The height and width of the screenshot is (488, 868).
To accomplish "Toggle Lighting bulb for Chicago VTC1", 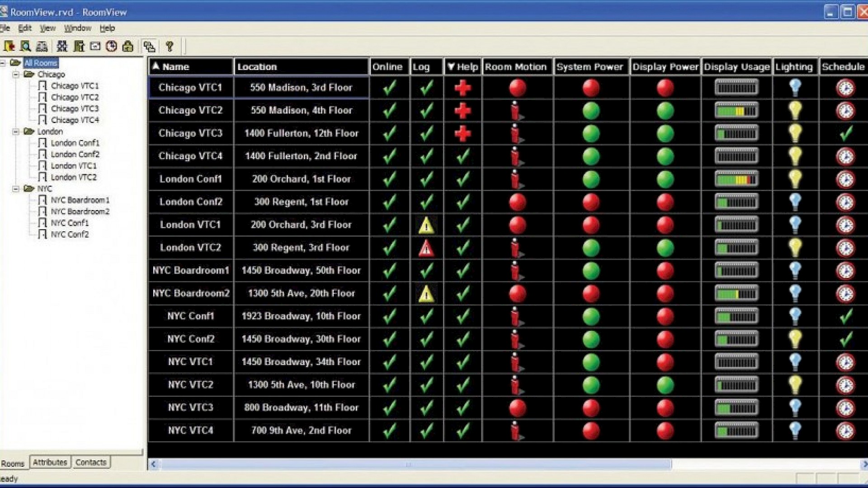I will click(x=795, y=87).
